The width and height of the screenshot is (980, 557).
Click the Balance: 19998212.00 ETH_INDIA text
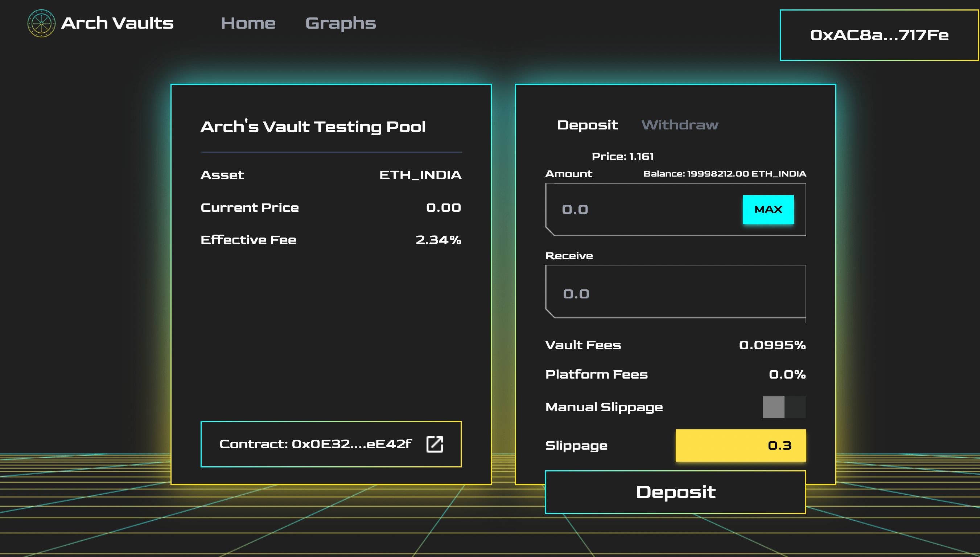tap(725, 174)
